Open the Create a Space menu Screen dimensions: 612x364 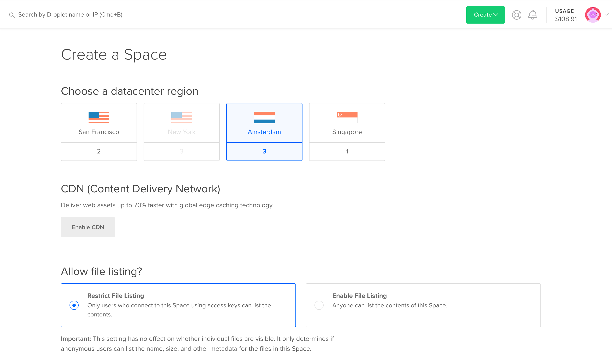click(485, 15)
